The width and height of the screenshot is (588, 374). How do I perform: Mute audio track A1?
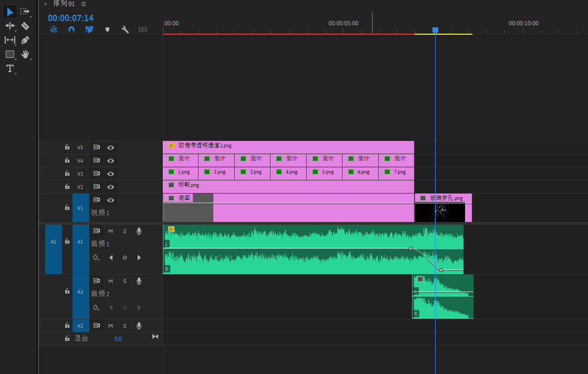110,231
